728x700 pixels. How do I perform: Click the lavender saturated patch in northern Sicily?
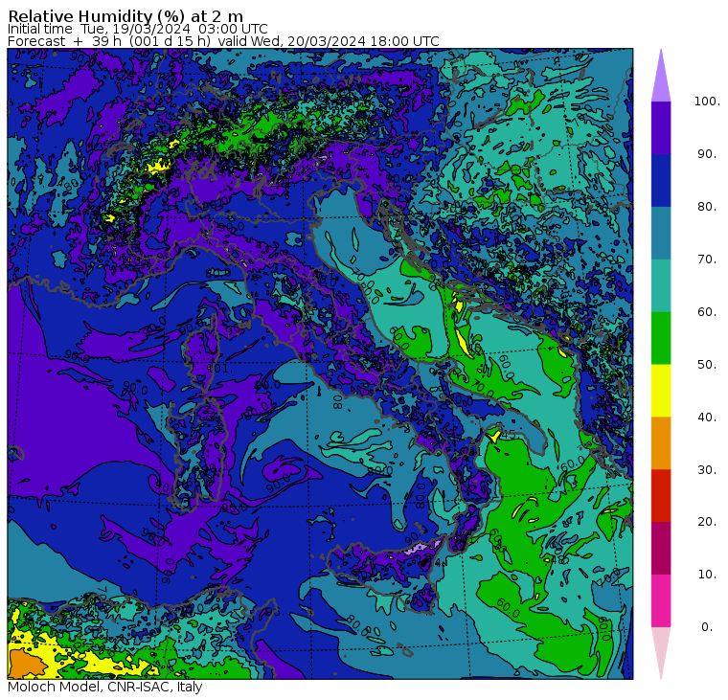click(x=421, y=548)
